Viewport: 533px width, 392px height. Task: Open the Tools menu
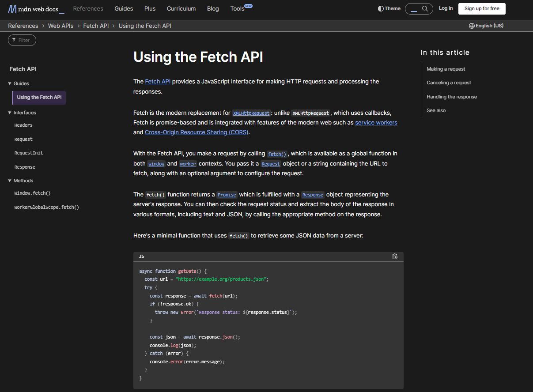click(x=238, y=8)
